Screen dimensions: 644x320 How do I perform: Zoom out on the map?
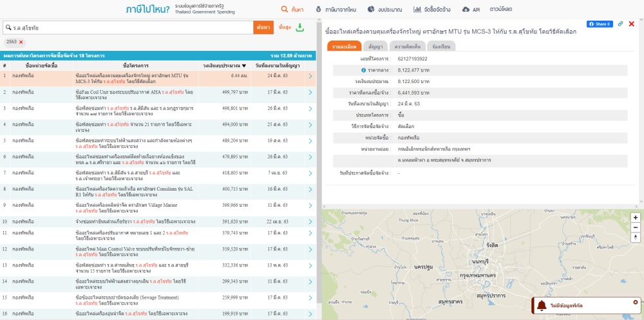point(636,228)
